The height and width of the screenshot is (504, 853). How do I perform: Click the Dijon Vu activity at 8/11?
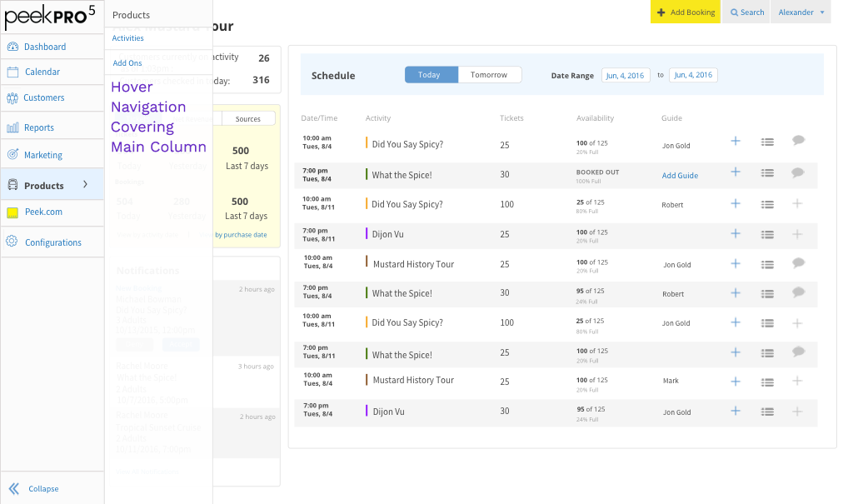pos(388,235)
